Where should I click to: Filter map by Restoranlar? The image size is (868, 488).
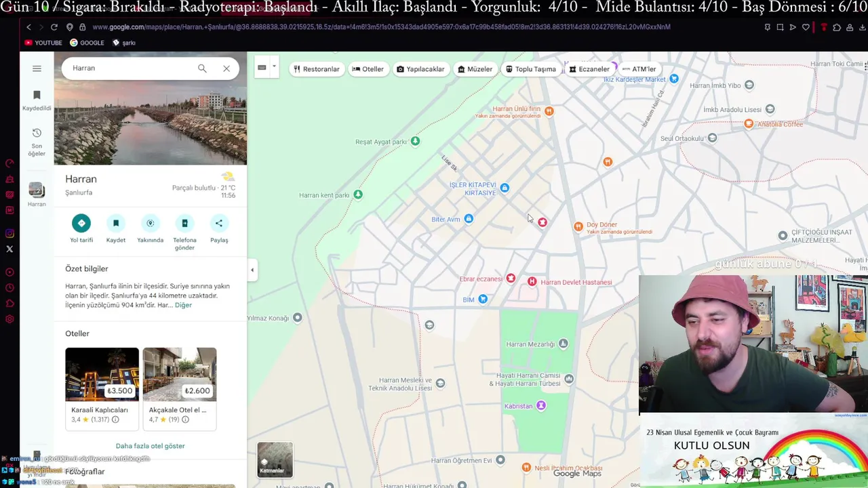(316, 69)
